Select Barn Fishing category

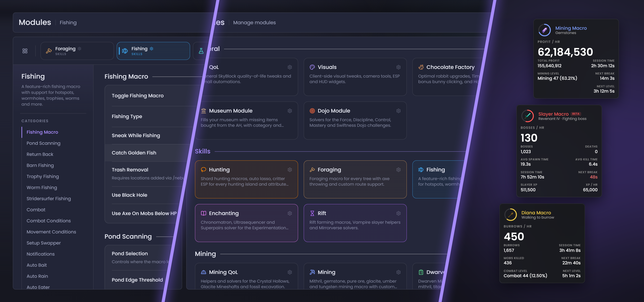click(40, 165)
